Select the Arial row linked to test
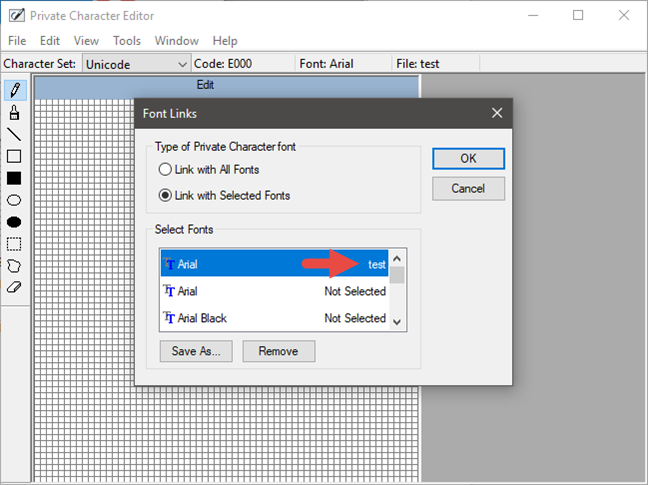Screen dimensions: 648x485 coord(274,264)
